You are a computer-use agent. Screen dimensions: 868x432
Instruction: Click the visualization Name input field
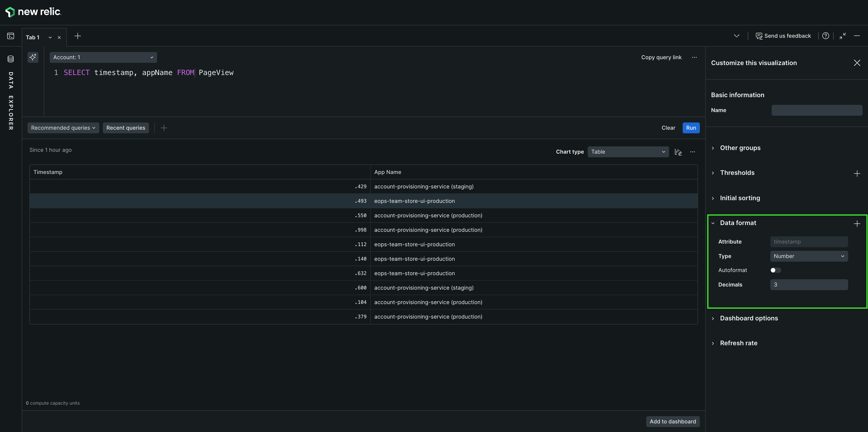point(817,110)
